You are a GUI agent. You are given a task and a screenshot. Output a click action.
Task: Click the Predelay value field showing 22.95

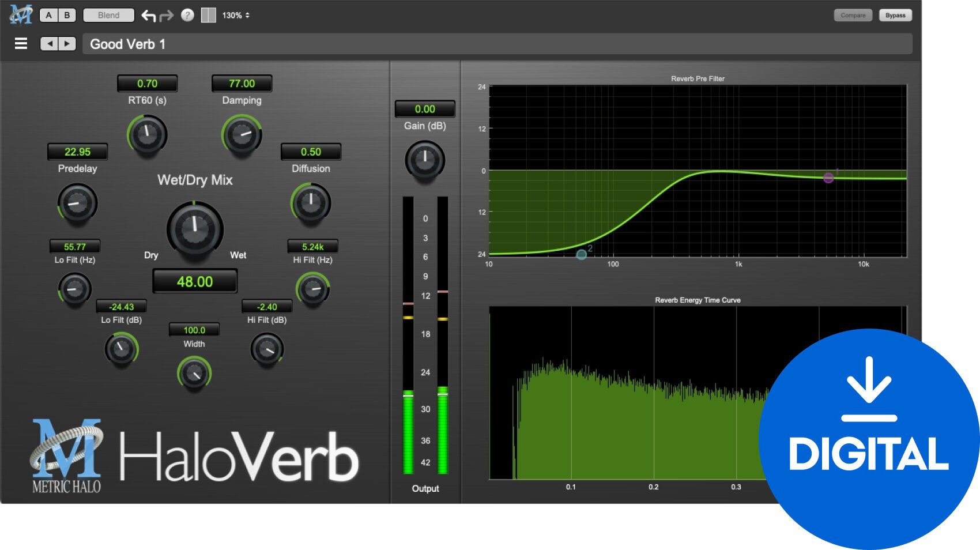click(77, 152)
